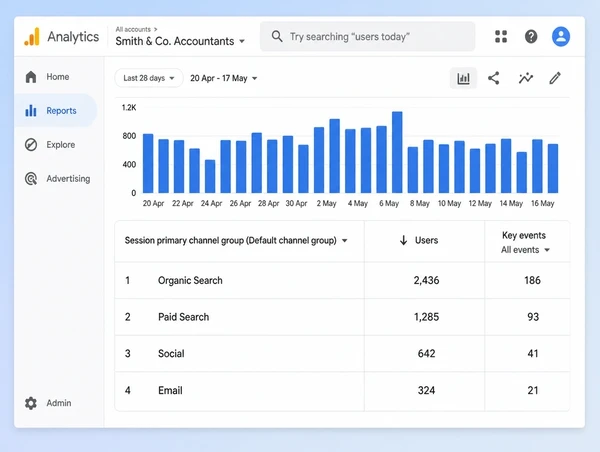Screen dimensions: 600x452
Task: Click Users value 1,285
Action: click(426, 317)
